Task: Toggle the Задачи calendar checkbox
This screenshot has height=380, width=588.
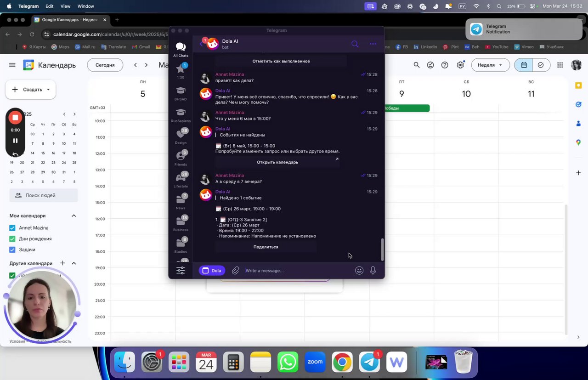Action: (x=12, y=250)
